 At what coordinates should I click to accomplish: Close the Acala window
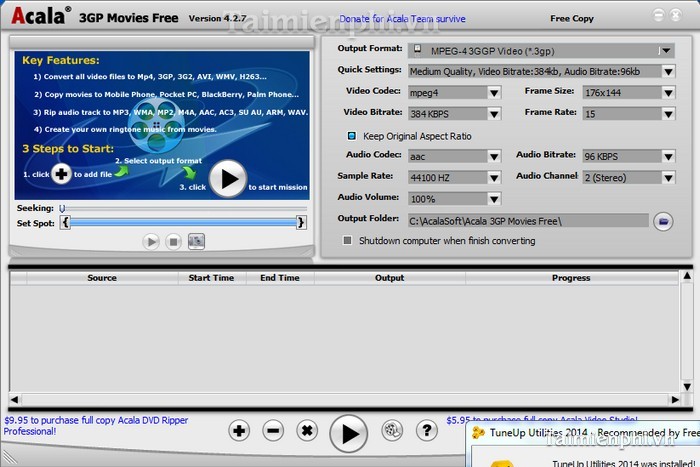676,15
